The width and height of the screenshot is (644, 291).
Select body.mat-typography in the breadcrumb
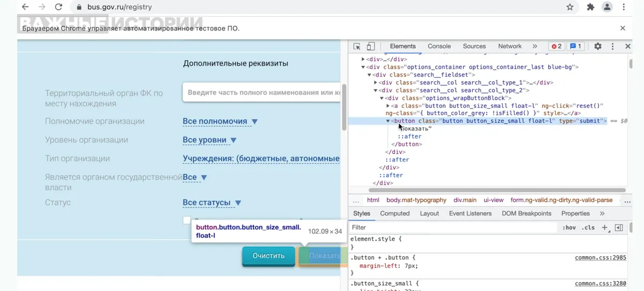(x=416, y=200)
